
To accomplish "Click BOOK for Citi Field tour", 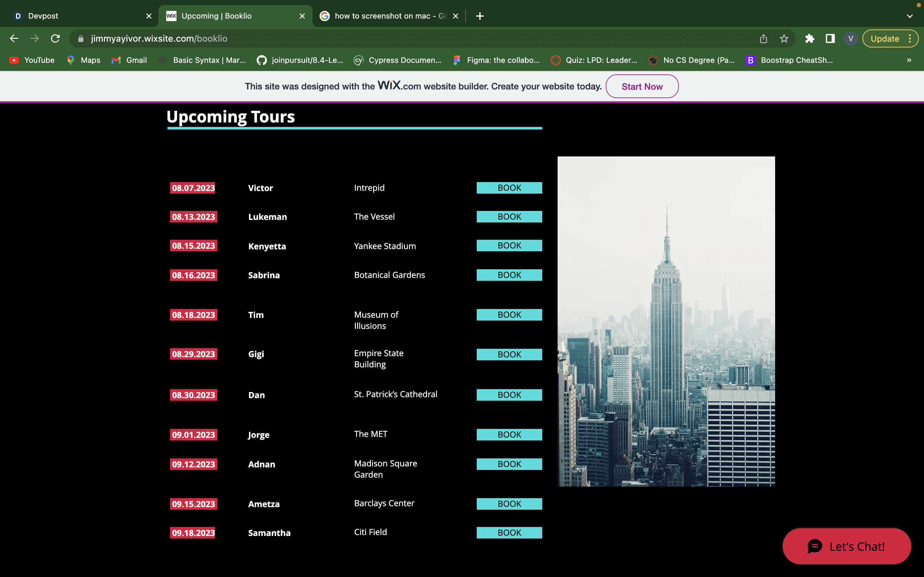I will click(509, 533).
